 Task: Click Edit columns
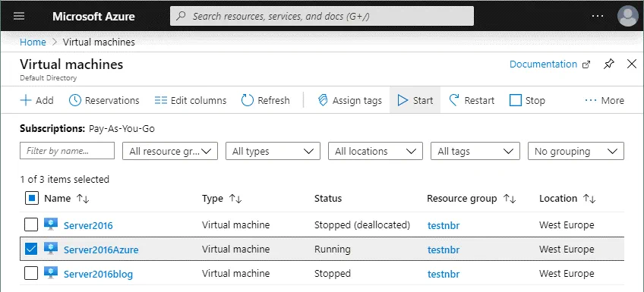(191, 100)
